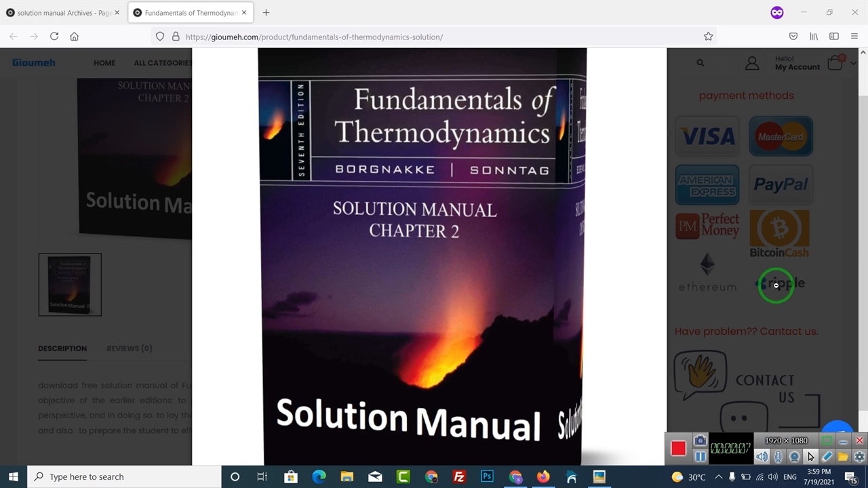Open the pencil annotation tool in recorder
868x488 pixels.
827,457
